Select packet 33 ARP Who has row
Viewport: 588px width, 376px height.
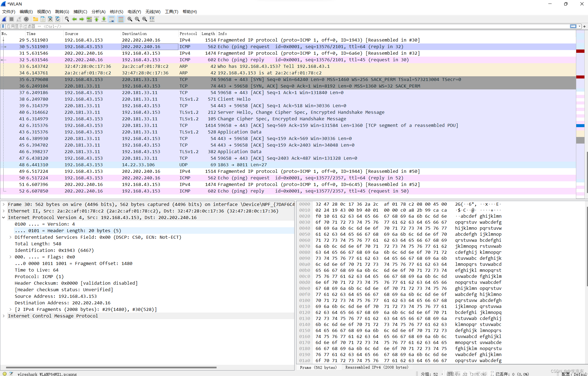point(288,66)
